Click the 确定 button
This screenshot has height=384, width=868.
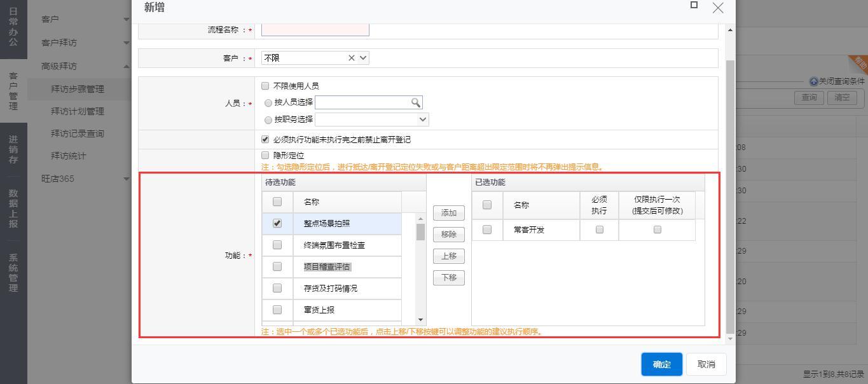[x=661, y=364]
